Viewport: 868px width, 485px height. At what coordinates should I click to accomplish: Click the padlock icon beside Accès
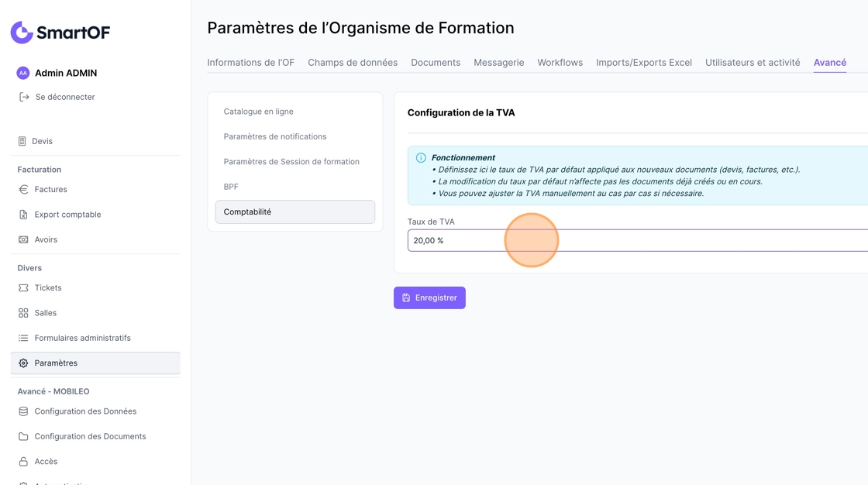tap(23, 461)
